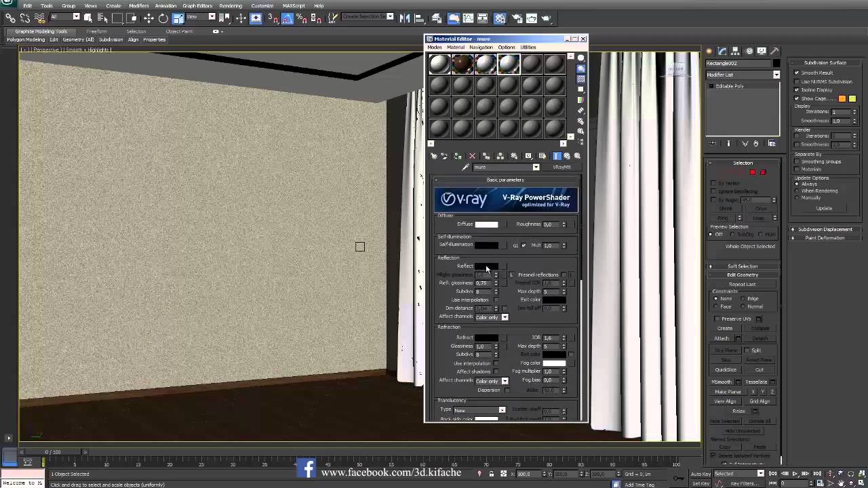This screenshot has width=868, height=488.
Task: Click the Get Material icon in Material Editor
Action: 434,156
